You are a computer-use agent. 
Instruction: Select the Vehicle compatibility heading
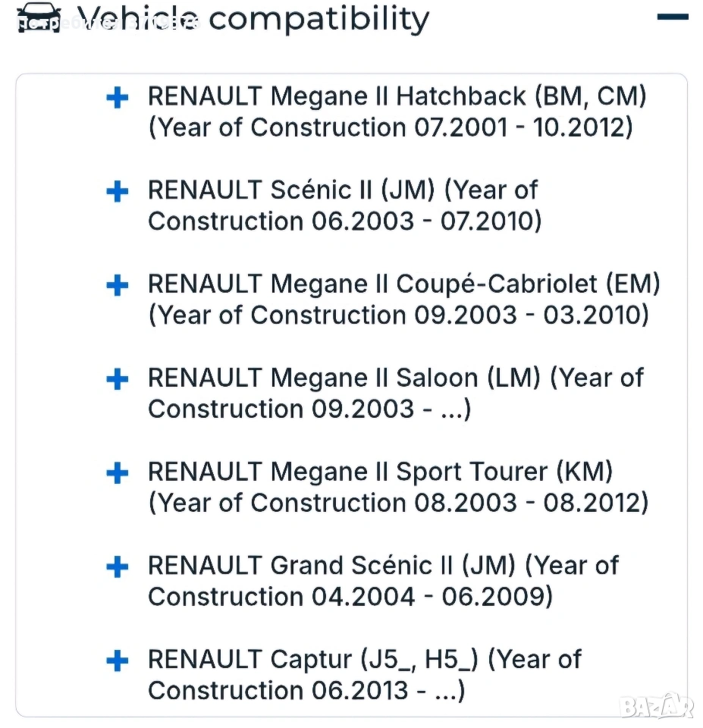253,18
